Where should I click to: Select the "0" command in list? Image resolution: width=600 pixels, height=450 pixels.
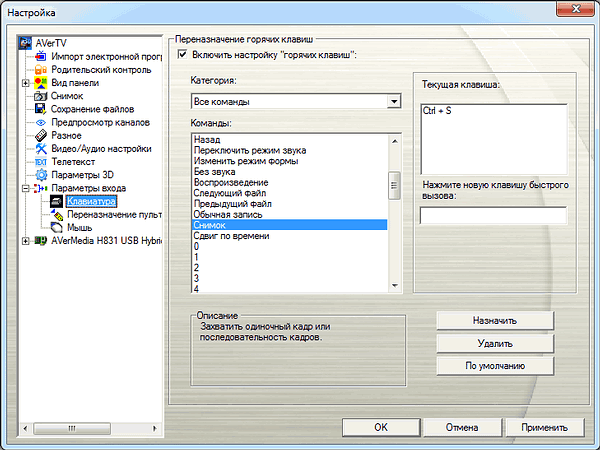pyautogui.click(x=290, y=246)
